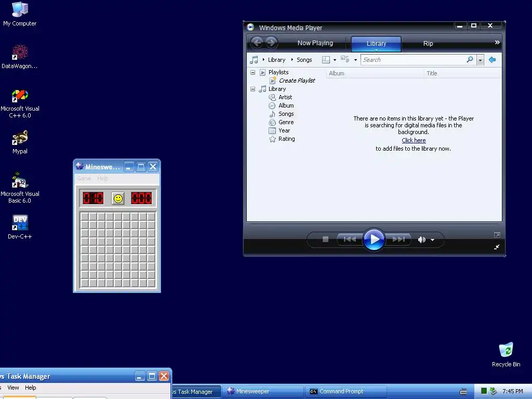Viewport: 532px width, 399px height.
Task: Switch Media Player to full screen view
Action: pos(497,235)
